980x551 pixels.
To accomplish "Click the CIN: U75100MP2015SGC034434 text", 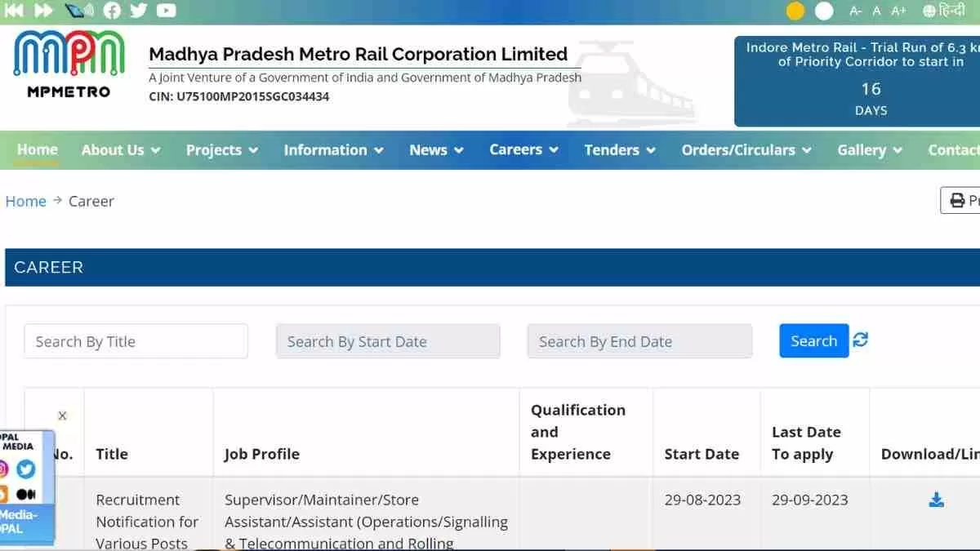I will click(239, 96).
